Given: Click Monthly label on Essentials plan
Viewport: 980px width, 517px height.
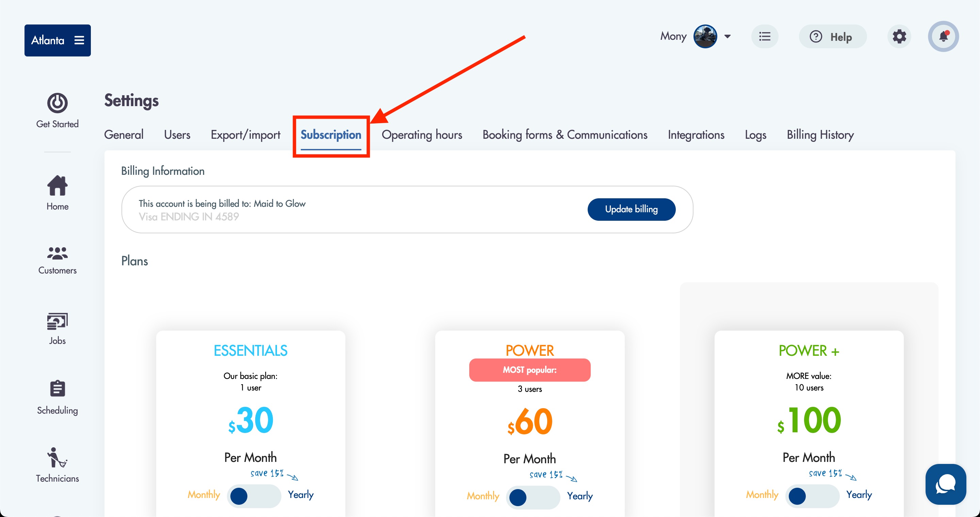Looking at the screenshot, I should (203, 495).
